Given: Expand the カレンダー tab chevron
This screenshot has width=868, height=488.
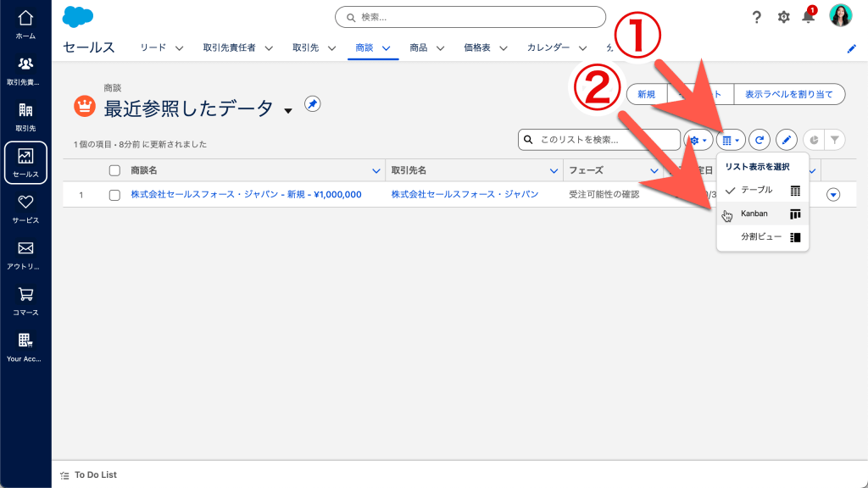Looking at the screenshot, I should [582, 48].
